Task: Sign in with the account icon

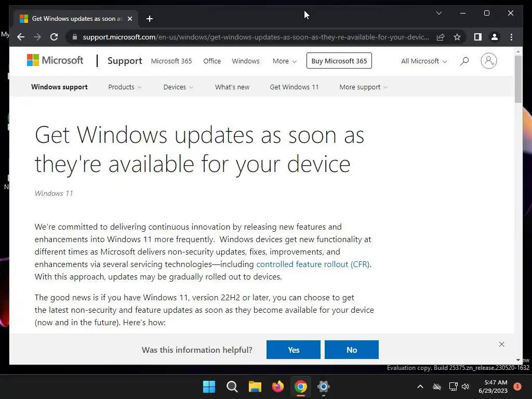Action: point(488,61)
